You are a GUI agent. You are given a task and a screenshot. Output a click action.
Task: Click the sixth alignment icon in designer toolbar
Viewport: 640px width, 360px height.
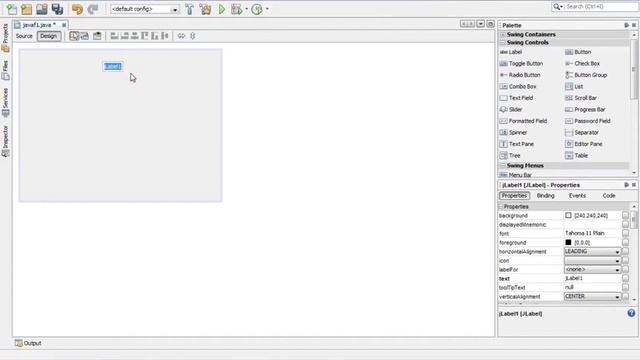(165, 36)
